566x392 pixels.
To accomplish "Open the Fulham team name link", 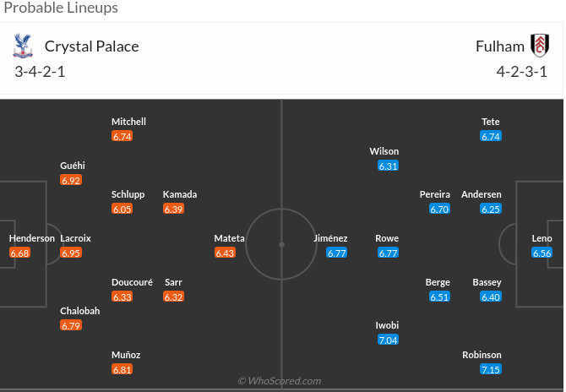I will (x=500, y=46).
